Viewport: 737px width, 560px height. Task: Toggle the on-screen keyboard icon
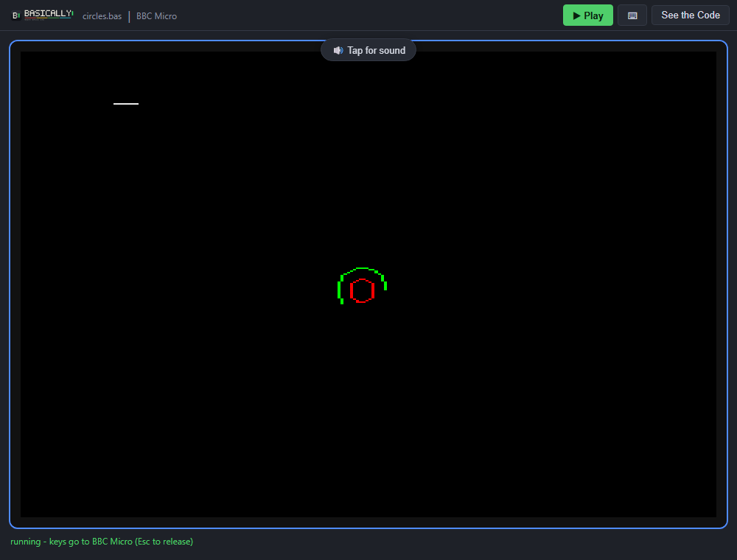click(x=632, y=15)
